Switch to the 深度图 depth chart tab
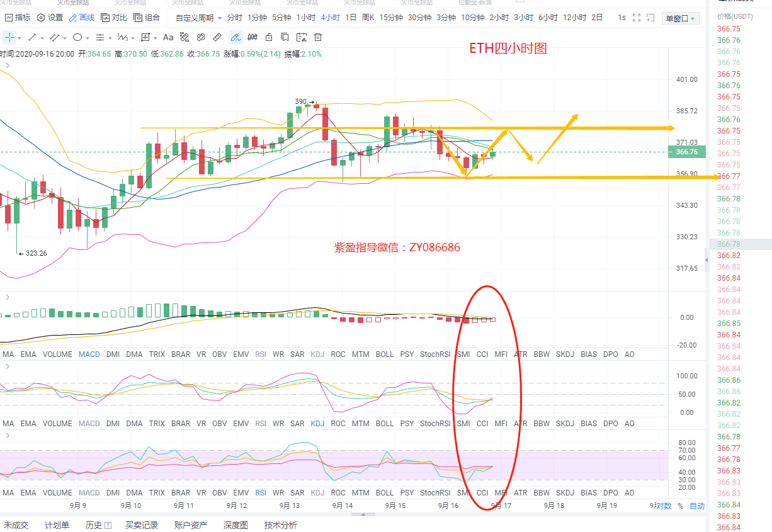This screenshot has height=532, width=772. 236,525
